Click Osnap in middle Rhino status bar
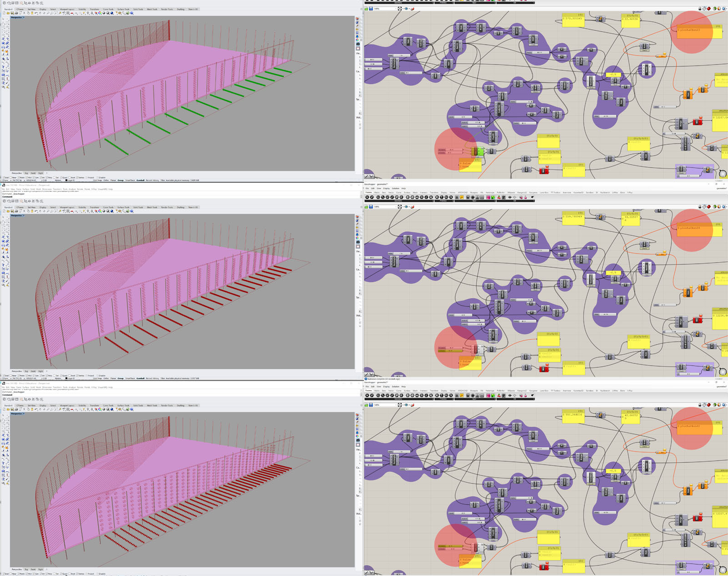 click(121, 378)
